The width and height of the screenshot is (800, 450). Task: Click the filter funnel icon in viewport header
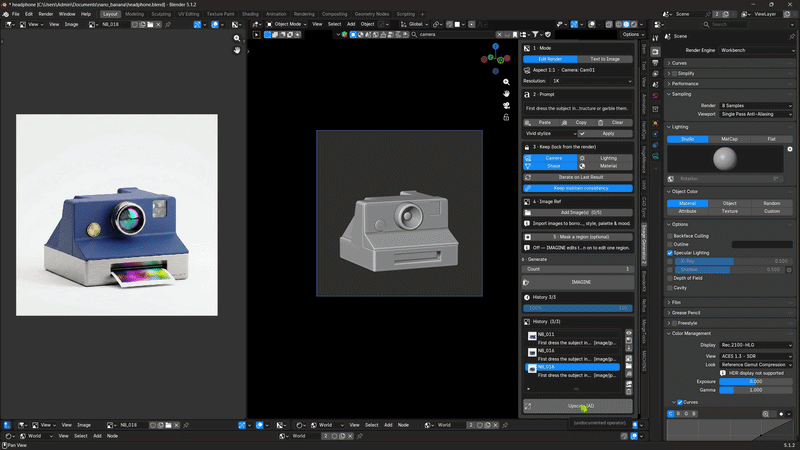click(535, 35)
